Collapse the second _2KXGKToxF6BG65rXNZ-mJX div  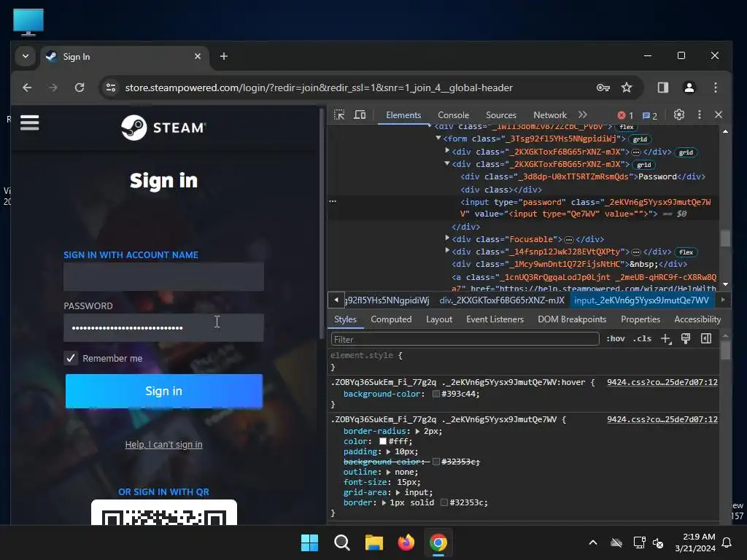pyautogui.click(x=447, y=163)
